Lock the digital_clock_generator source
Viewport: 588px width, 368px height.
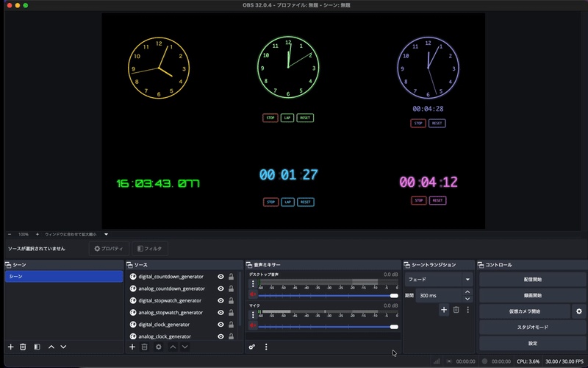(231, 325)
